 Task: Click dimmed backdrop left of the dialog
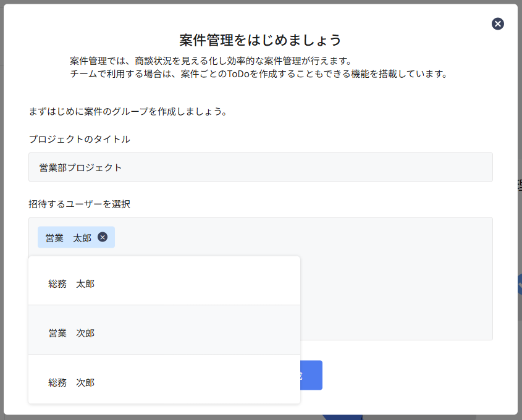coord(2,210)
